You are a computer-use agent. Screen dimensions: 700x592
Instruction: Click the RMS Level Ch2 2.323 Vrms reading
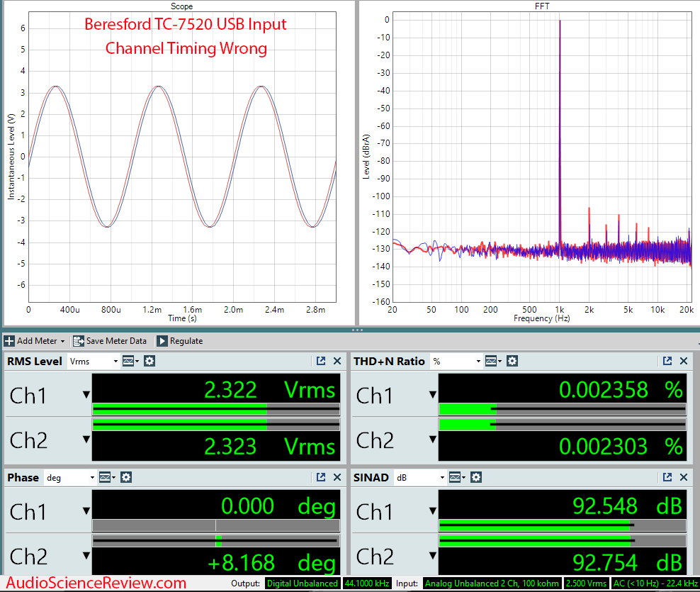pos(269,447)
